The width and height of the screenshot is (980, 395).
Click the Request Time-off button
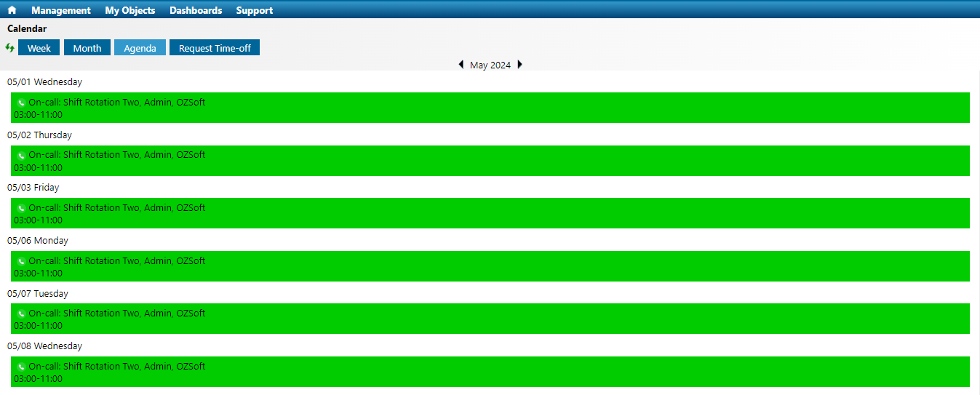click(215, 48)
